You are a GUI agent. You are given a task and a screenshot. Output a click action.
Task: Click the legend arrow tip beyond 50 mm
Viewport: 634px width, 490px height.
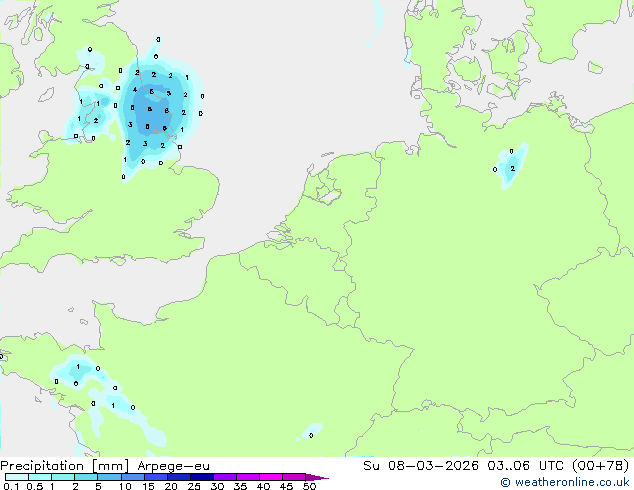[317, 477]
